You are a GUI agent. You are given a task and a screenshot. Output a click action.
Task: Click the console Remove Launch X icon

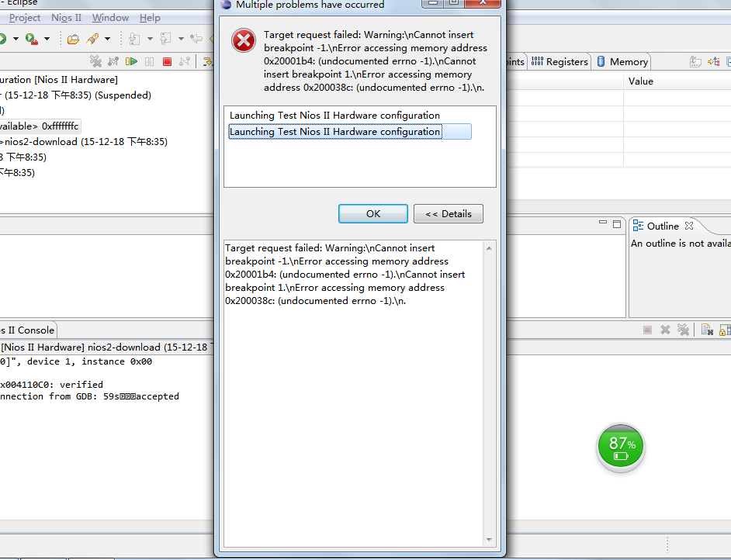click(x=665, y=330)
